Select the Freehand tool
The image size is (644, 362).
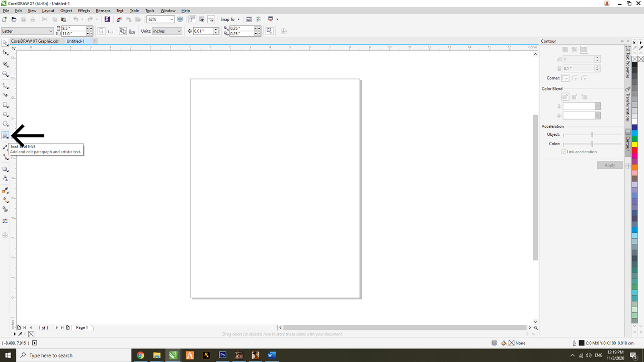tap(5, 86)
